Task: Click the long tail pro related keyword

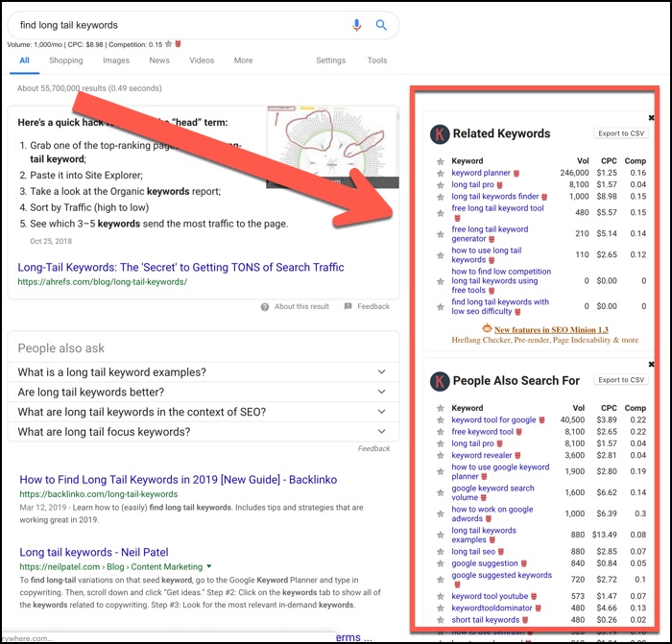Action: (x=472, y=184)
